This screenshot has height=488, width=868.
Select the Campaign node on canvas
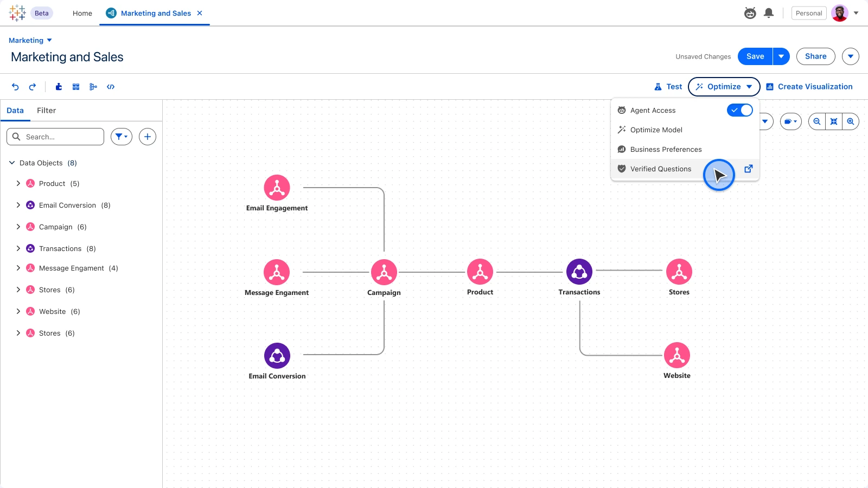[384, 272]
